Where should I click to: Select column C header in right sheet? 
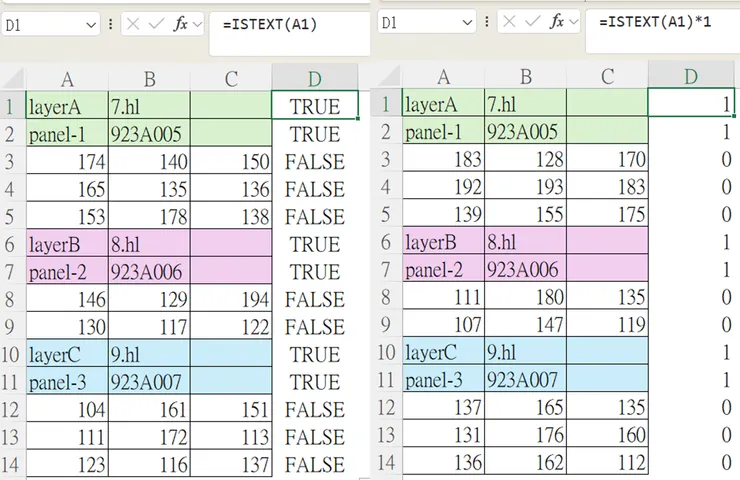[607, 76]
